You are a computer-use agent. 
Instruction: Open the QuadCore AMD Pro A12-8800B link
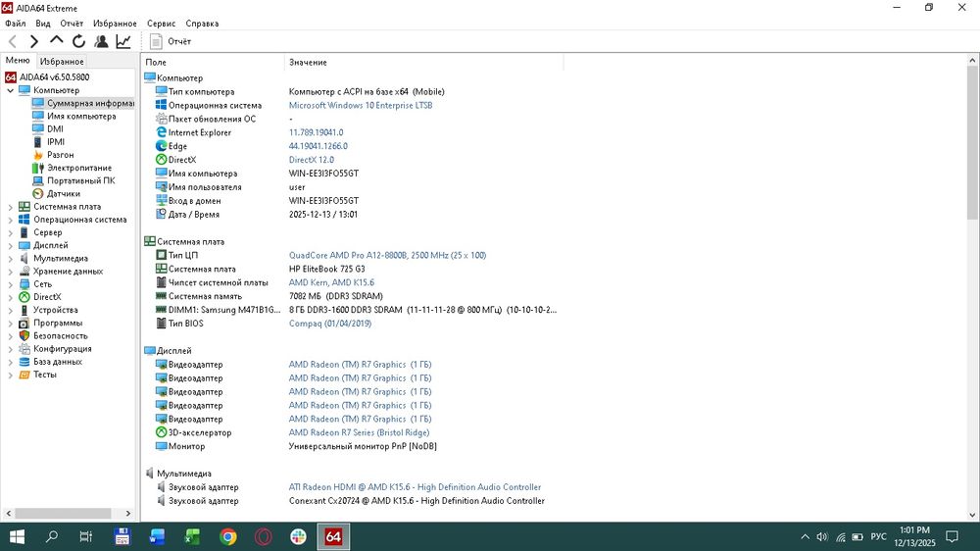point(387,255)
